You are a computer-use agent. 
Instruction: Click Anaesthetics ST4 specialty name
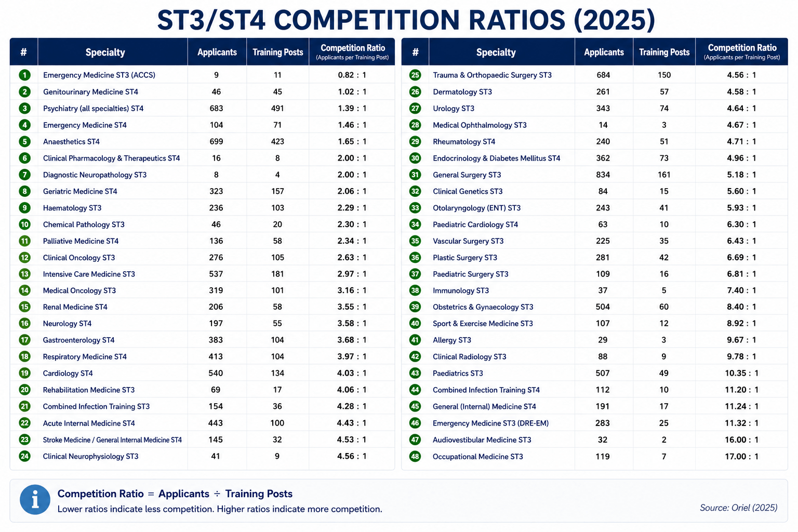[71, 142]
